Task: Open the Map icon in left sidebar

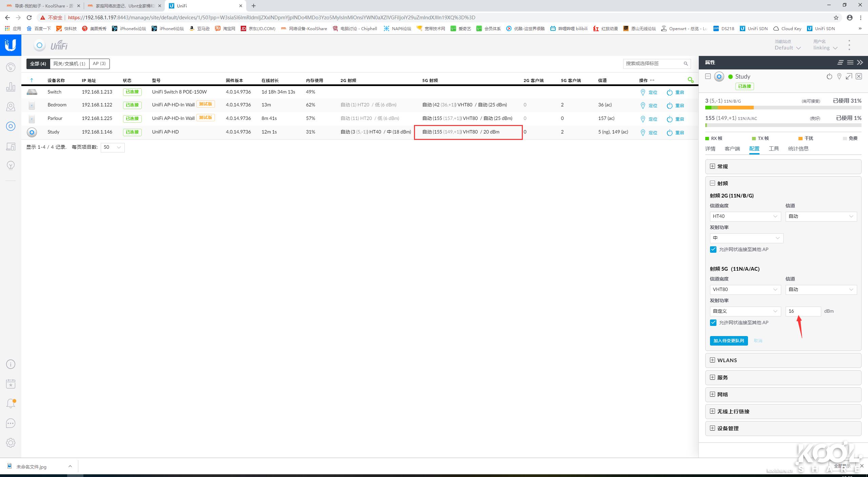Action: click(x=11, y=106)
